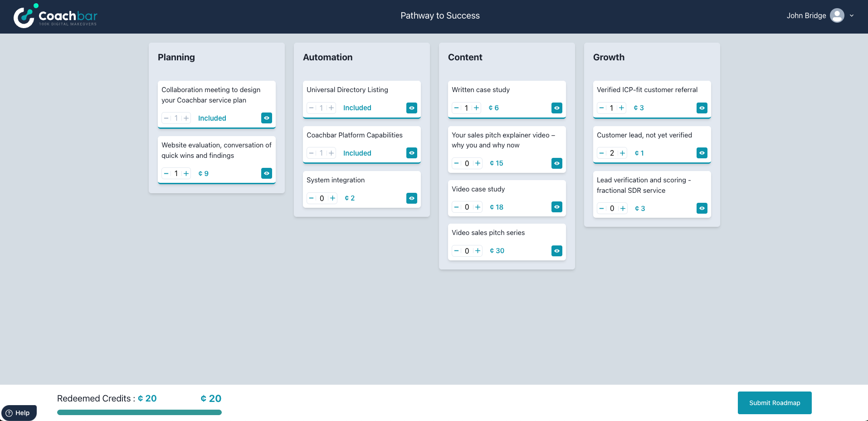Expand the user account dropdown chevron
868x421 pixels.
pyautogui.click(x=852, y=15)
